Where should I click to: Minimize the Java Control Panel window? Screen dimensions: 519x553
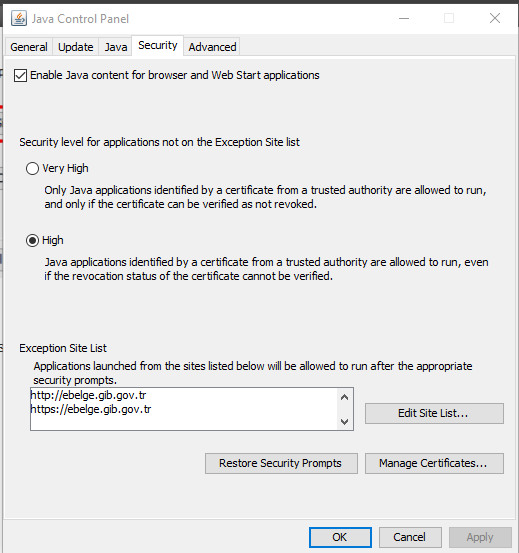(x=404, y=18)
